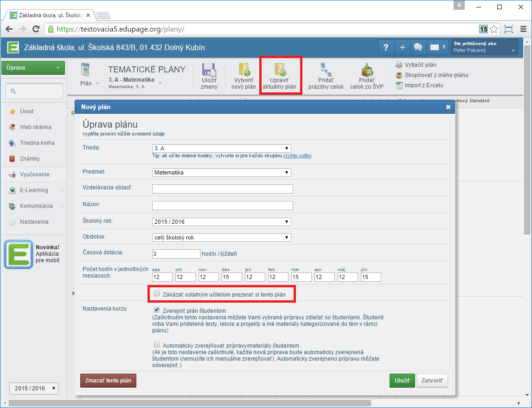
Task: Open the chat bubbles icon in header
Action: (417, 47)
